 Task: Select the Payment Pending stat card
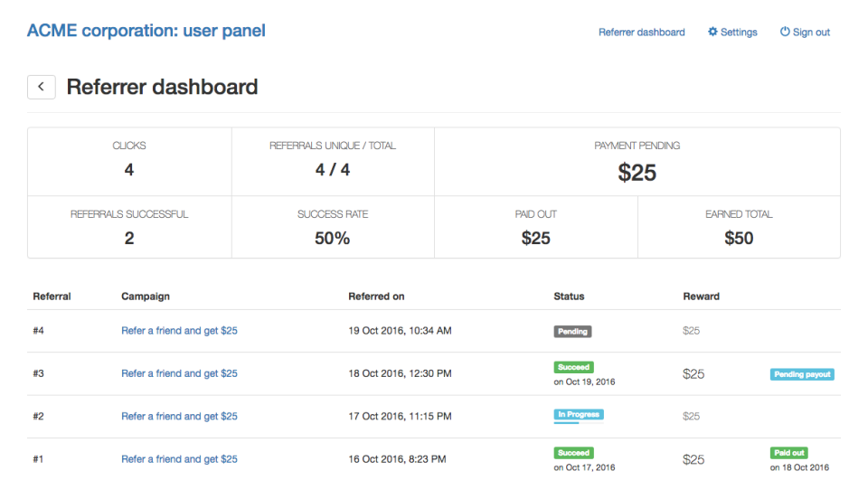point(637,162)
